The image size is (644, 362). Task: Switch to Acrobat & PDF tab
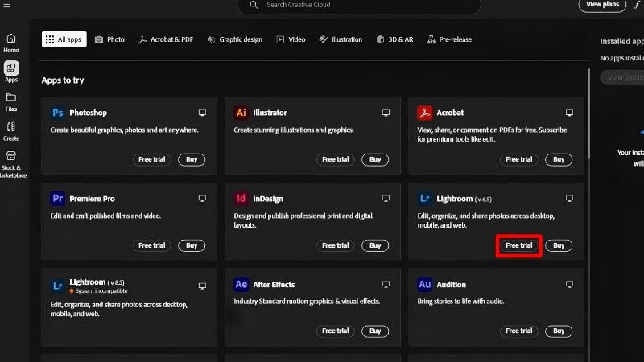(166, 39)
